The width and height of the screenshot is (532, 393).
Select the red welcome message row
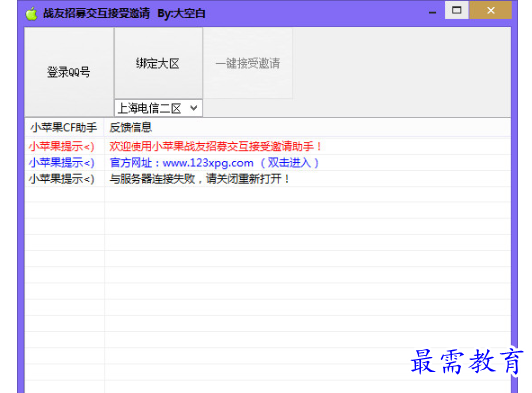[x=268, y=146]
